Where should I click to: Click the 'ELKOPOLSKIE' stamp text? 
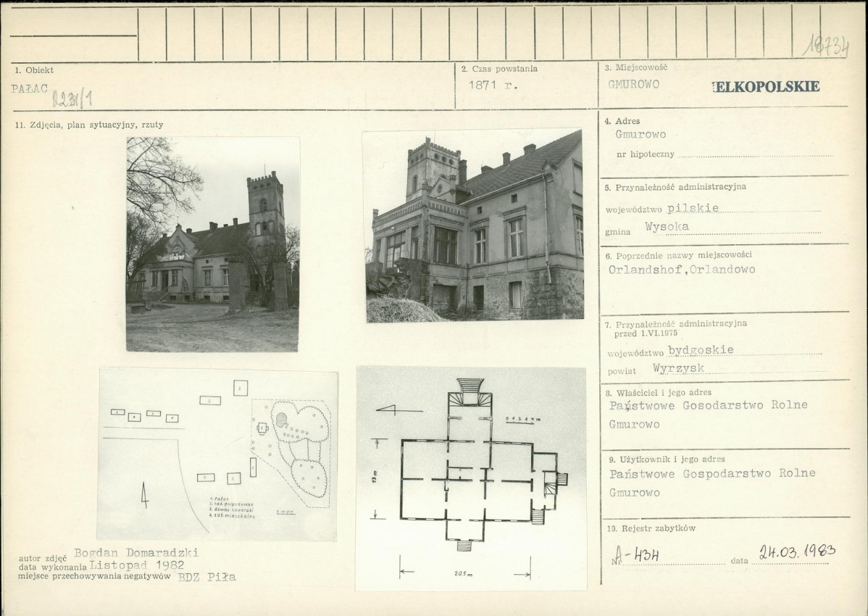click(x=766, y=86)
